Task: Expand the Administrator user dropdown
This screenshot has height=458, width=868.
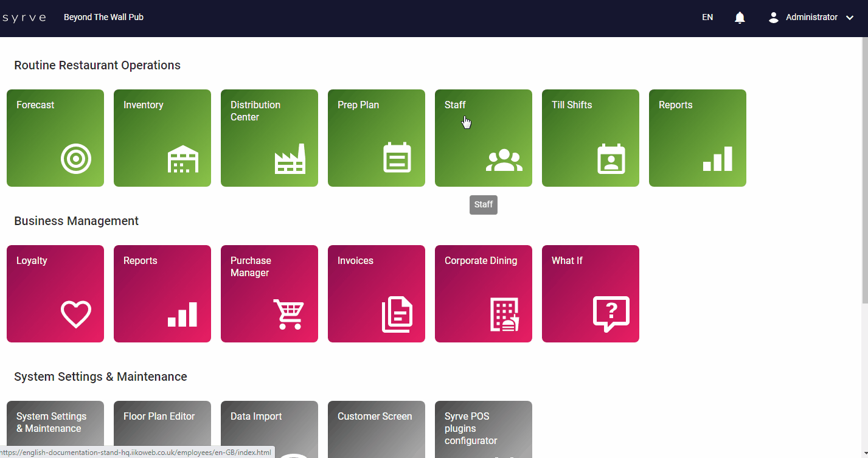Action: point(811,18)
